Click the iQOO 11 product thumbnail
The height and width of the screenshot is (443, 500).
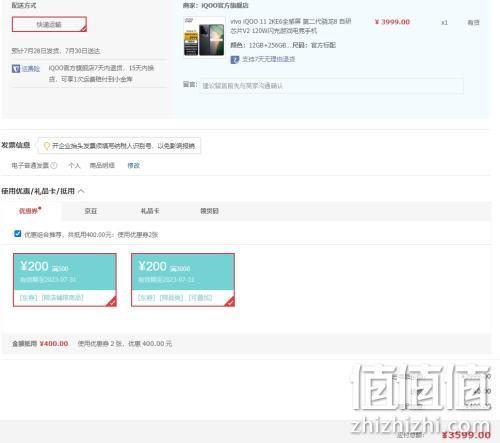tap(204, 37)
